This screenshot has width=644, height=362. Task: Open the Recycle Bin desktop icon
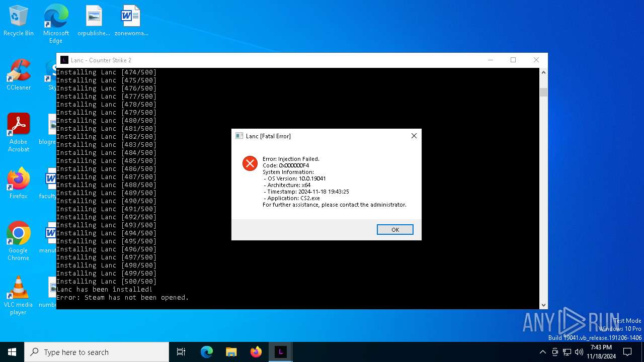19,21
